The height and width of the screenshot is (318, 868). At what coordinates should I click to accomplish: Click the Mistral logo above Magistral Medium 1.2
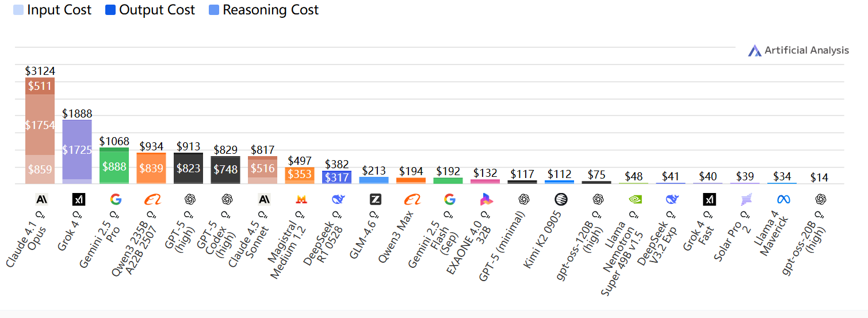coord(301,199)
